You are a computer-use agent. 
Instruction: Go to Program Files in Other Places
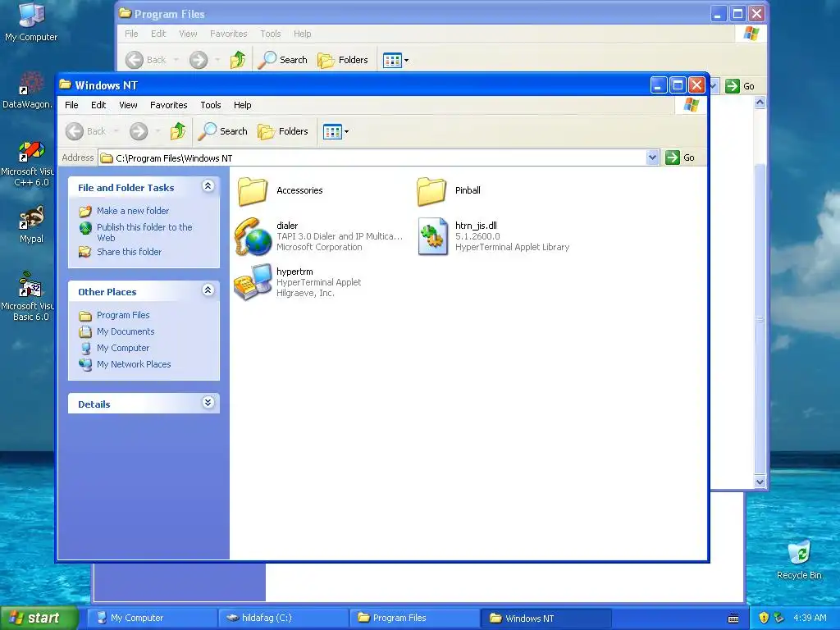tap(123, 315)
